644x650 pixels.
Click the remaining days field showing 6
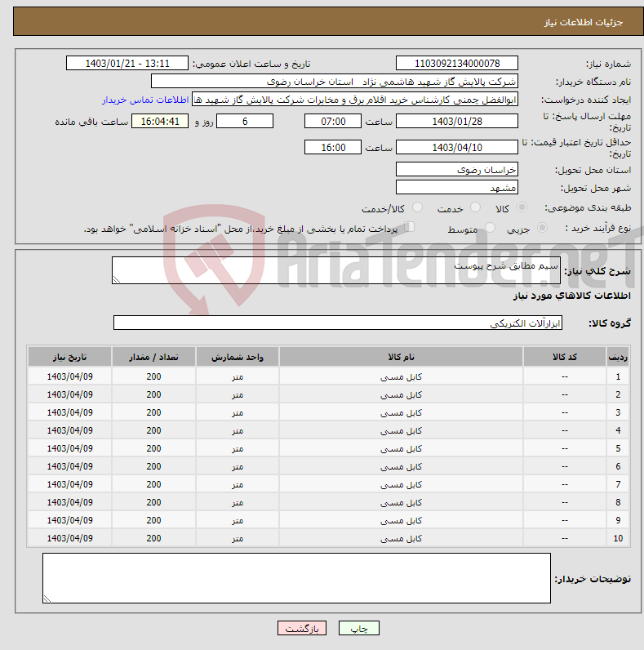click(x=245, y=121)
